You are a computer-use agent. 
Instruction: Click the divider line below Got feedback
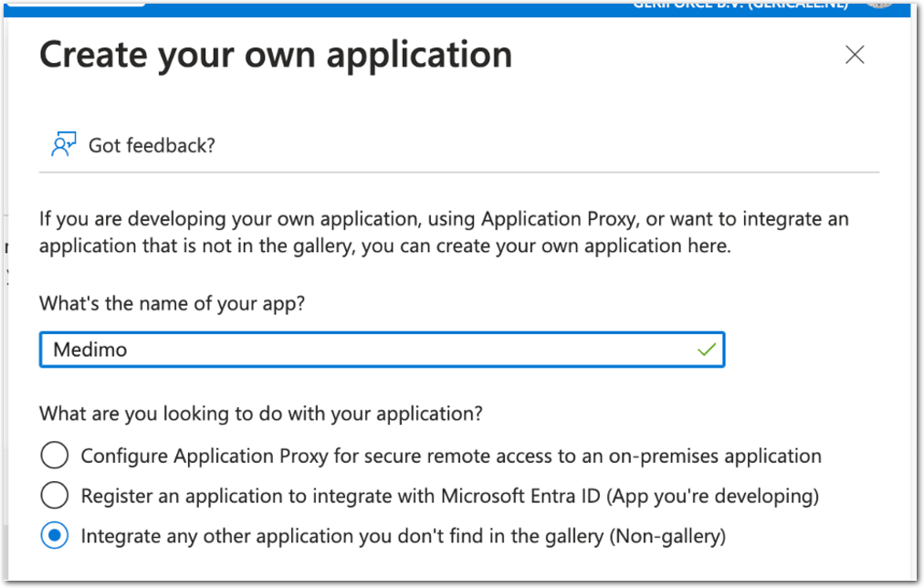(458, 172)
